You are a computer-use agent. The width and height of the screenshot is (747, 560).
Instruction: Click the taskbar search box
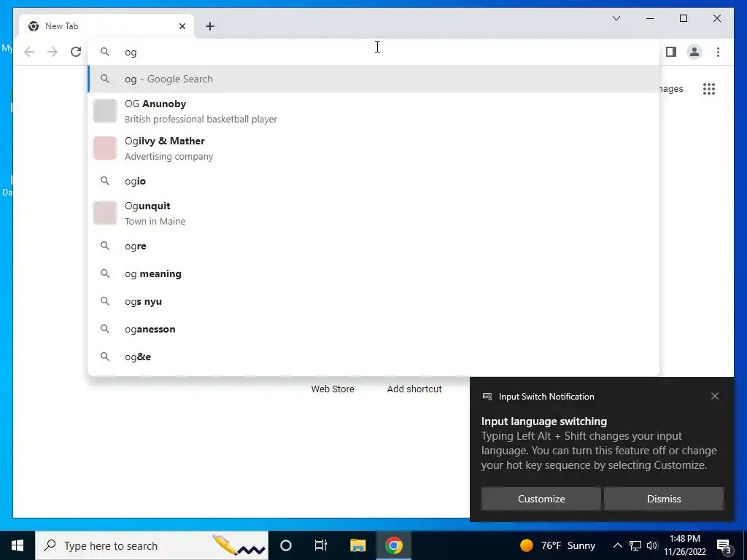(152, 545)
